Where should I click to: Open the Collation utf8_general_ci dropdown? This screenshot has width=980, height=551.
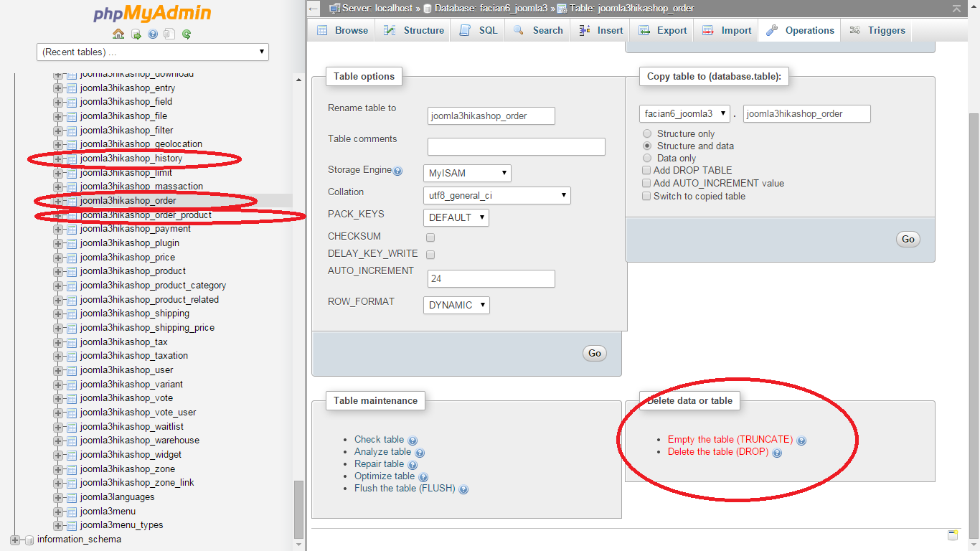(x=497, y=195)
